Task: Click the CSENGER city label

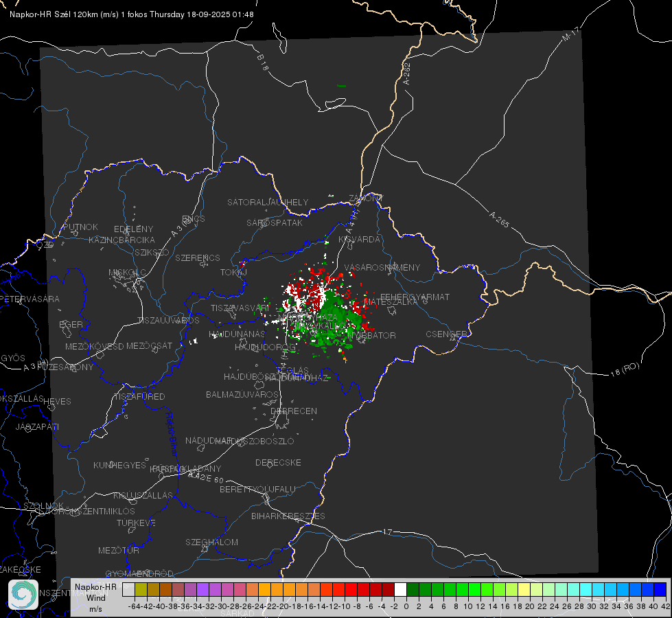Action: [446, 334]
